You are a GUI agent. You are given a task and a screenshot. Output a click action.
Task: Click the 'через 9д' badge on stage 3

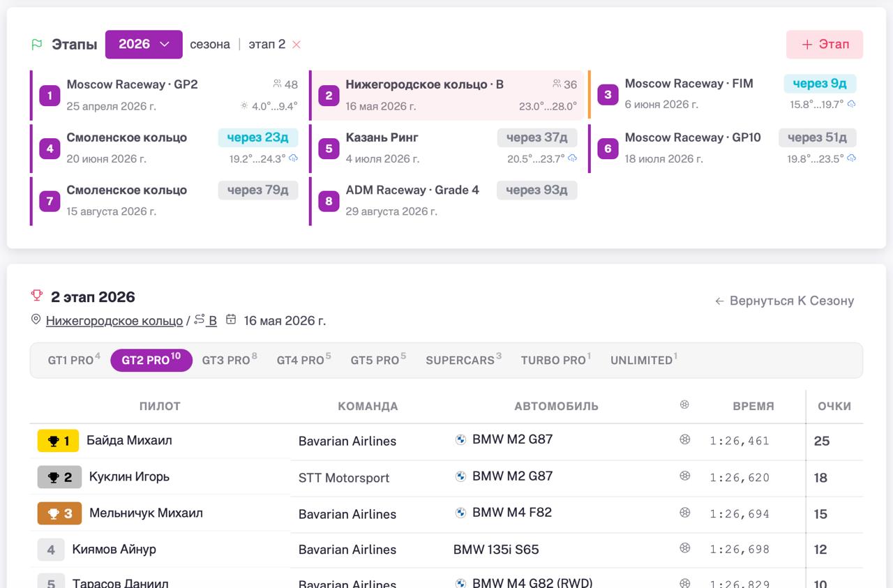pyautogui.click(x=820, y=84)
